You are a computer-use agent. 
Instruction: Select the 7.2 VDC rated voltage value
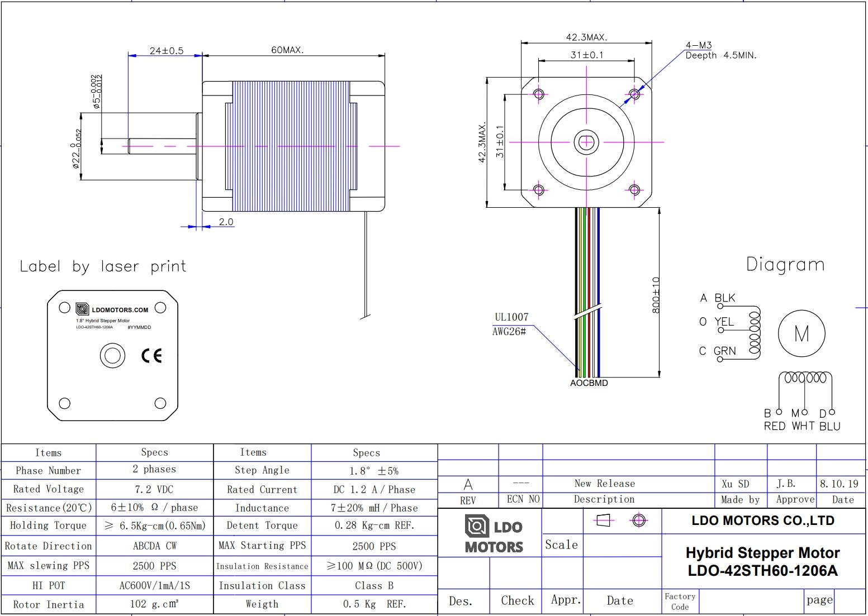click(154, 490)
